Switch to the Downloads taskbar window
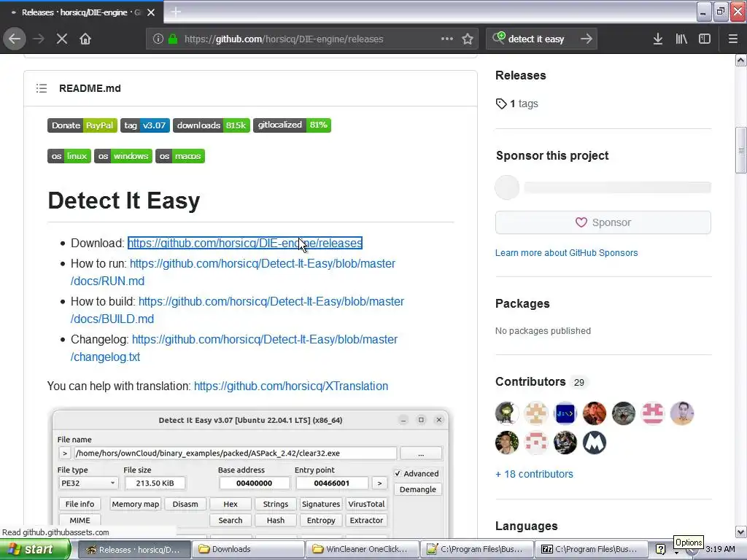This screenshot has height=560, width=747. click(247, 549)
